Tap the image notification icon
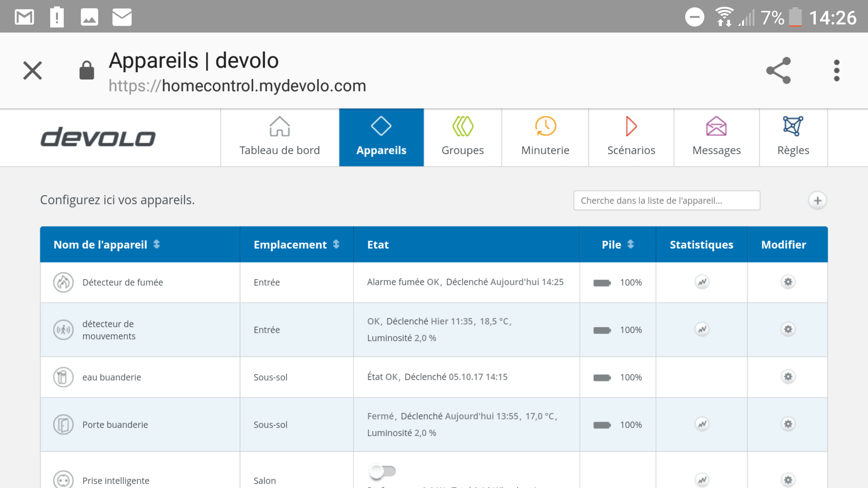This screenshot has height=488, width=868. click(89, 17)
